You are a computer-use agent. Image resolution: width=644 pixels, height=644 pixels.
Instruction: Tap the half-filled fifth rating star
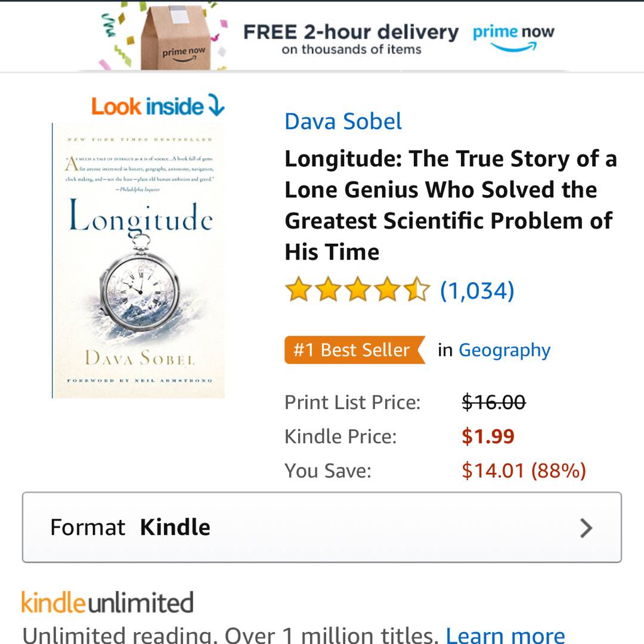click(417, 289)
